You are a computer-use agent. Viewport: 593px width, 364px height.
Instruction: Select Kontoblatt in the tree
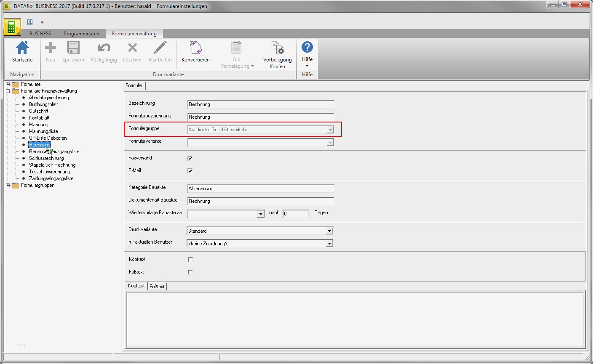39,118
